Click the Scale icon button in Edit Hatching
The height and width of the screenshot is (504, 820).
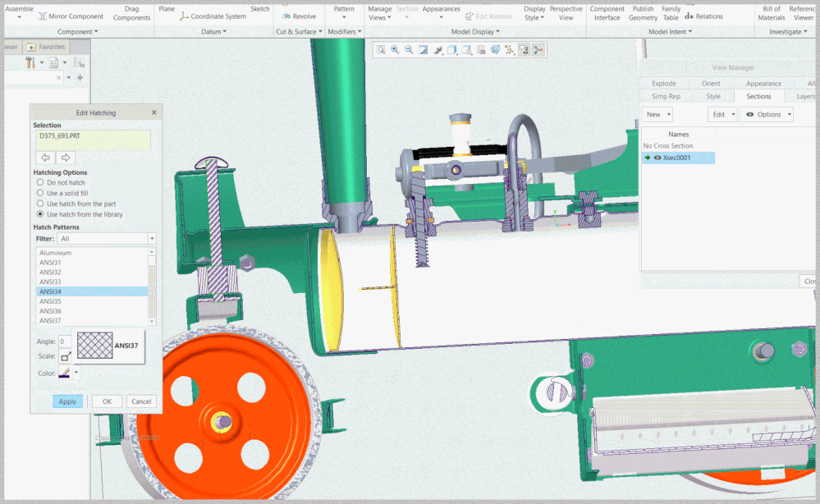point(66,356)
